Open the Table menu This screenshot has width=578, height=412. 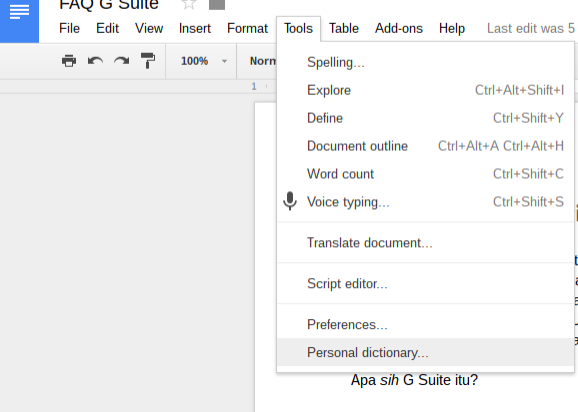pyautogui.click(x=344, y=28)
